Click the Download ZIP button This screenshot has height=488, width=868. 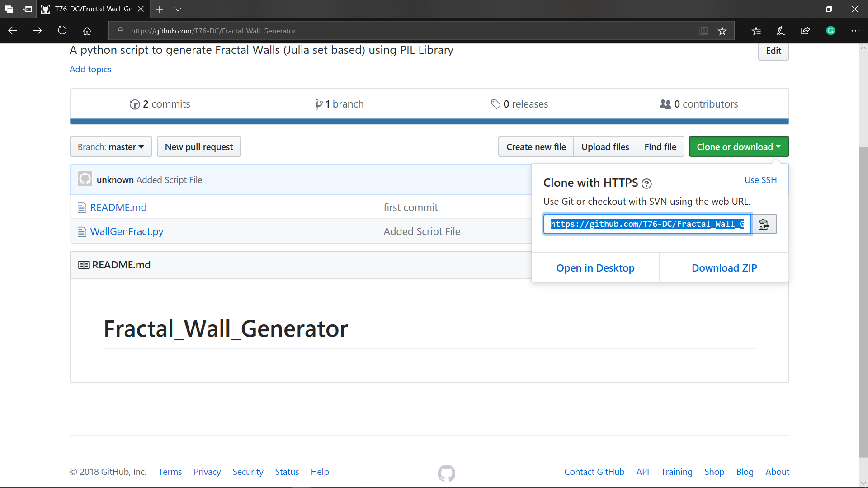pyautogui.click(x=724, y=267)
